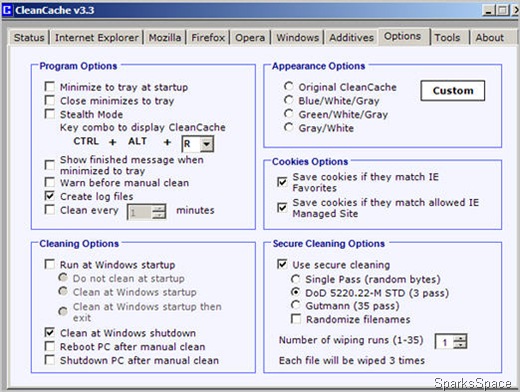Image resolution: width=520 pixels, height=392 pixels.
Task: Open the key combo letter dropdown
Action: tap(207, 144)
